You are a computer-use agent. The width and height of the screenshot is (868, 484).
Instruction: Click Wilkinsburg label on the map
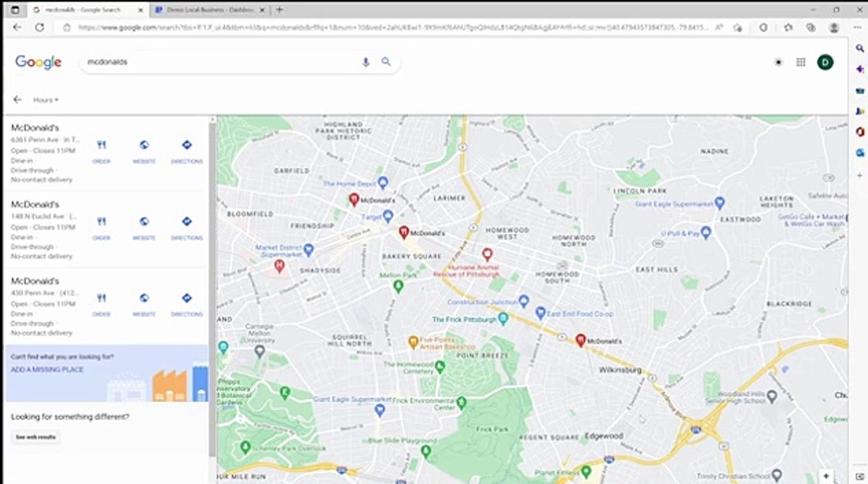click(620, 370)
